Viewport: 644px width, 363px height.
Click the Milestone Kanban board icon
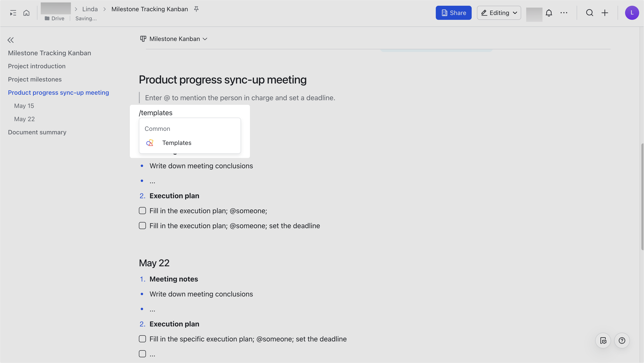143,39
